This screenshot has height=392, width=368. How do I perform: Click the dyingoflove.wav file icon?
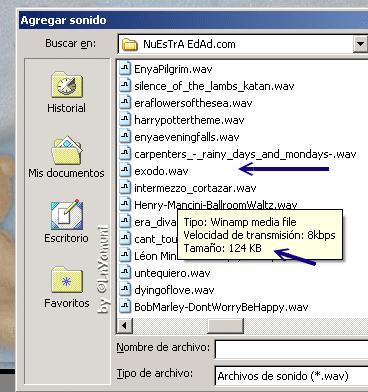[x=125, y=289]
